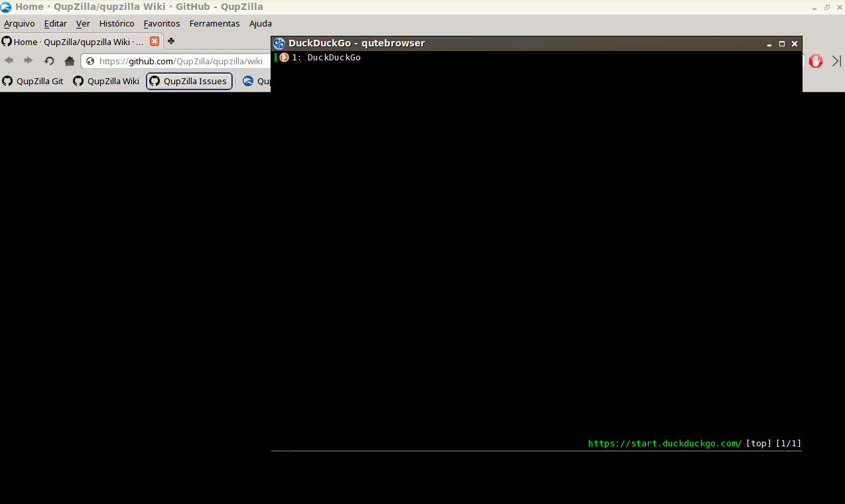The image size is (845, 504).
Task: Select the Home · QupZilla/qupzilla Wiki tab
Action: [x=82, y=41]
